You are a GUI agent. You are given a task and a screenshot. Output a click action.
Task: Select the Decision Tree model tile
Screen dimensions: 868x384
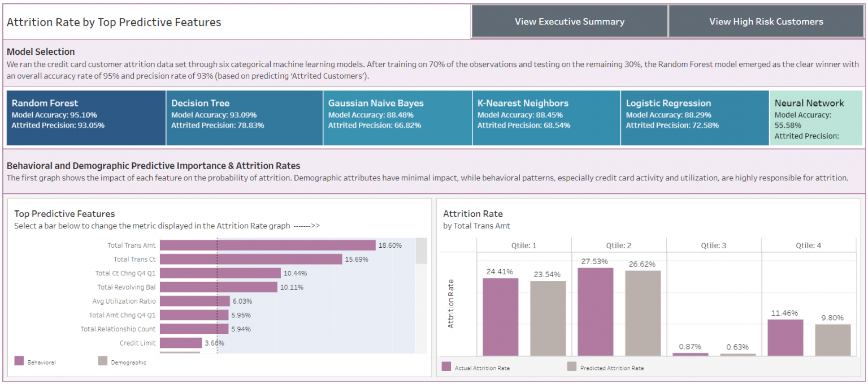tap(244, 118)
